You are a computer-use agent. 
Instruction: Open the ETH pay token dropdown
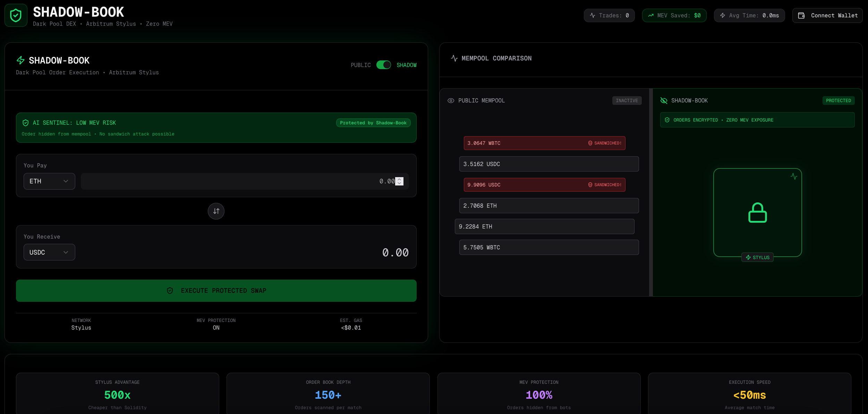point(49,181)
